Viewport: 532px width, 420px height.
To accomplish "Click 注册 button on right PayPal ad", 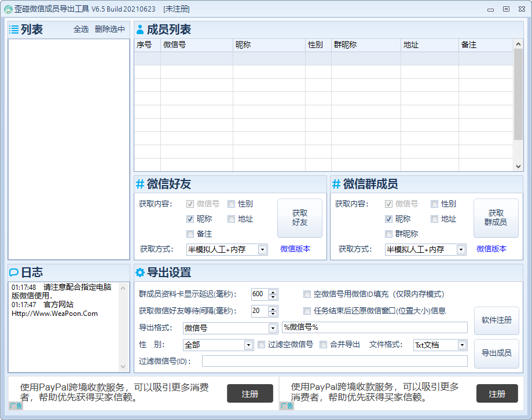I will (x=497, y=393).
